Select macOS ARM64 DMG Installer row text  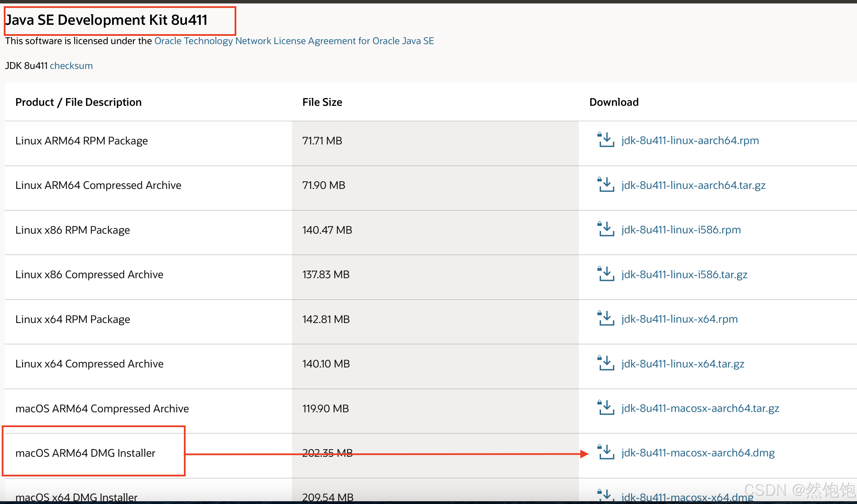point(86,453)
